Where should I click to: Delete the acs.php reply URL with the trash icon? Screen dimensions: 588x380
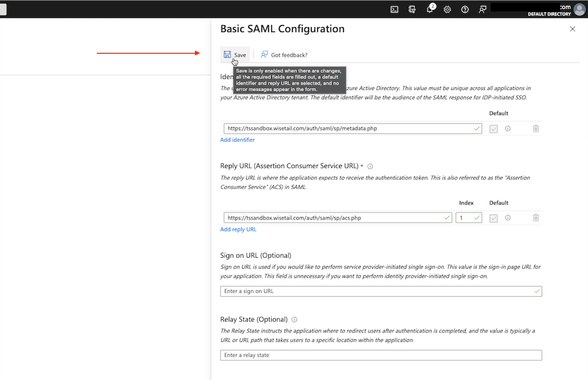(x=536, y=217)
